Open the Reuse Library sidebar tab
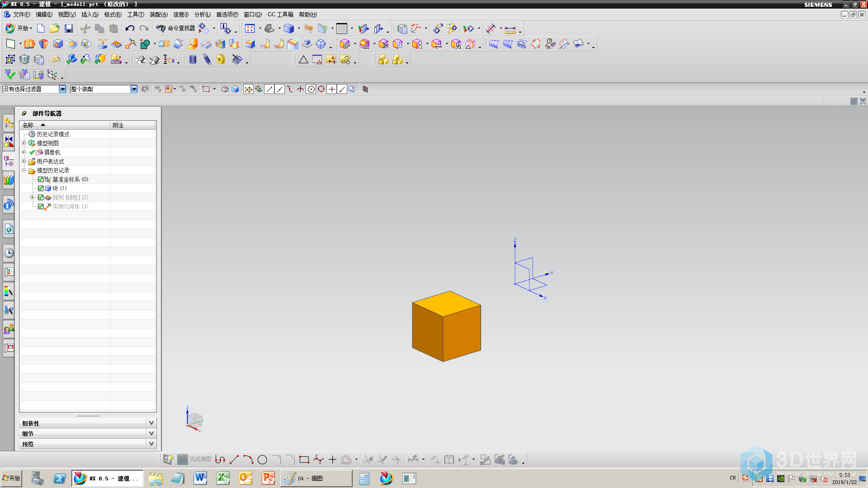This screenshot has height=488, width=868. pyautogui.click(x=9, y=180)
